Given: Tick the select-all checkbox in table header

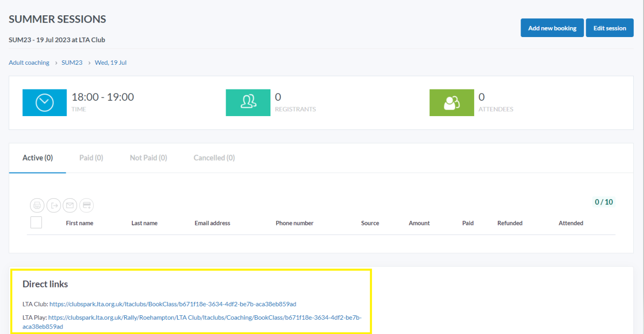Looking at the screenshot, I should coord(36,223).
